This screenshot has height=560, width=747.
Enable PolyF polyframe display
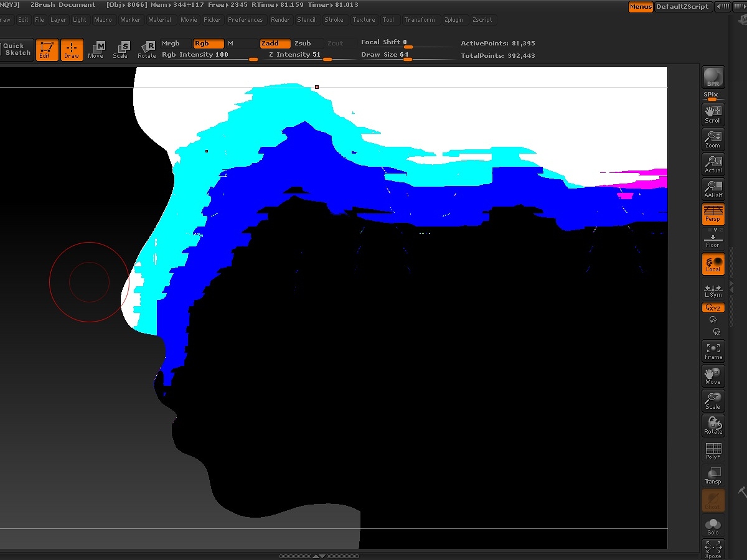click(713, 450)
